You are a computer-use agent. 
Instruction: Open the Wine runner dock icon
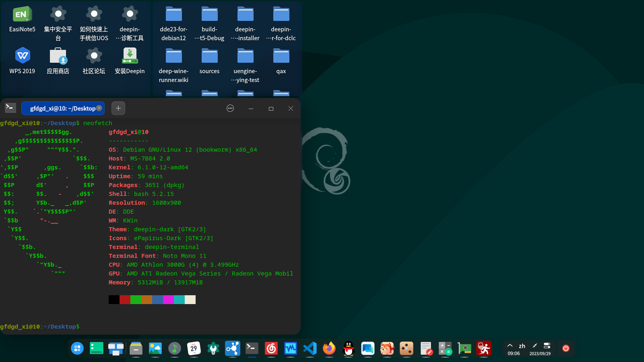[484, 348]
